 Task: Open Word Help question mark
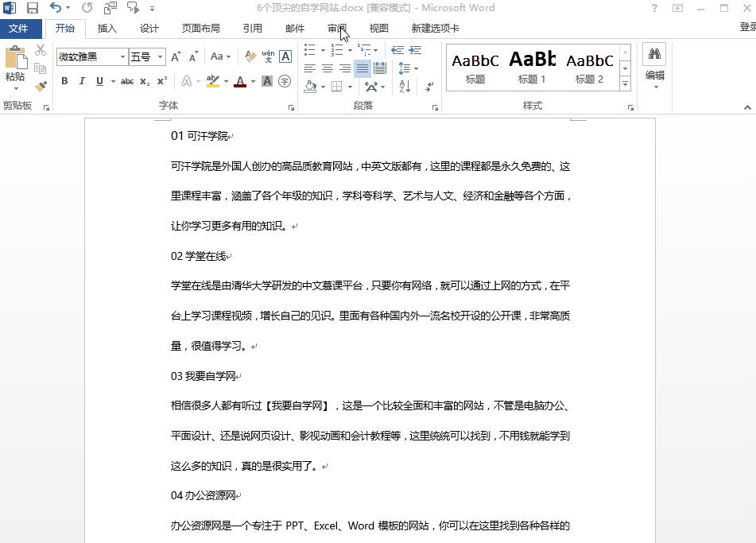tap(654, 8)
